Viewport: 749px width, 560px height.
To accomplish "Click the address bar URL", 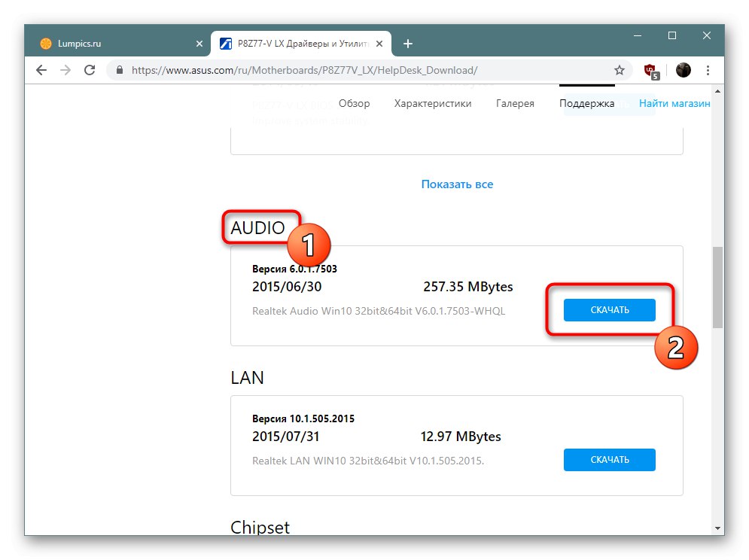I will [x=304, y=70].
